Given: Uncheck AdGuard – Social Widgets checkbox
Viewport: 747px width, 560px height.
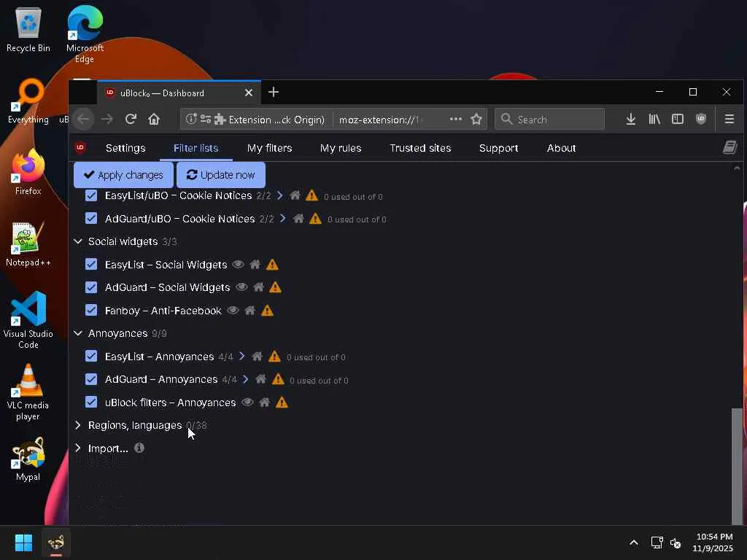Looking at the screenshot, I should (x=91, y=287).
